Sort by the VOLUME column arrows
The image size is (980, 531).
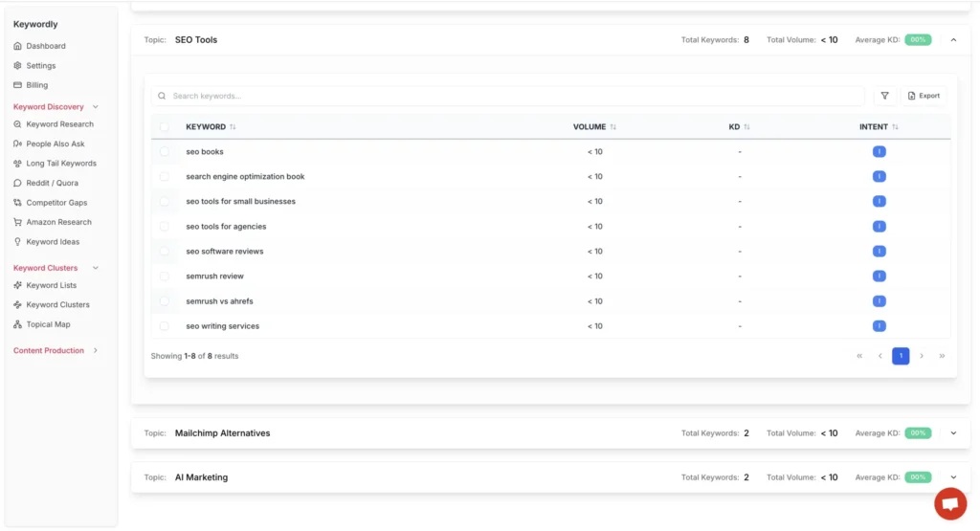coord(613,127)
